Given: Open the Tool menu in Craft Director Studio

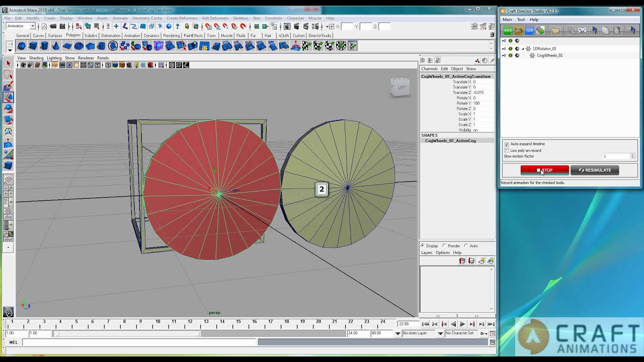Looking at the screenshot, I should tap(521, 20).
